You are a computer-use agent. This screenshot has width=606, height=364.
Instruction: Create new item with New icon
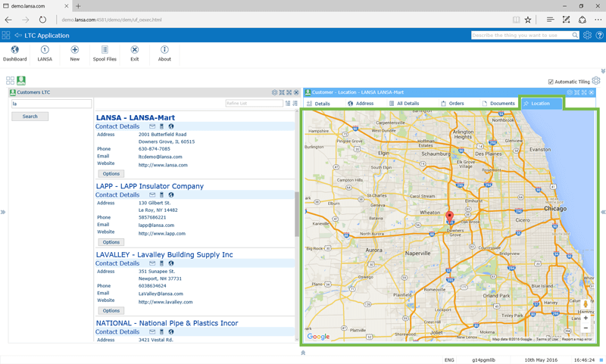coord(74,51)
